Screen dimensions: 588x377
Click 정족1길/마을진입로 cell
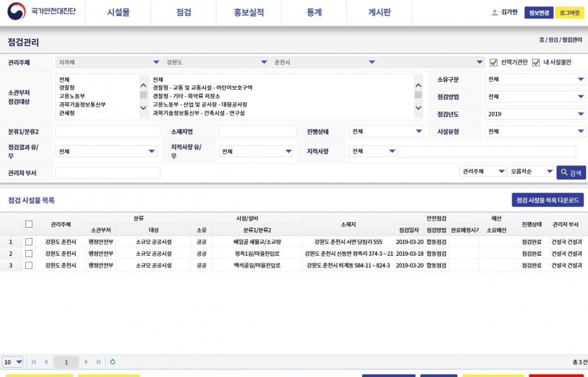point(257,253)
